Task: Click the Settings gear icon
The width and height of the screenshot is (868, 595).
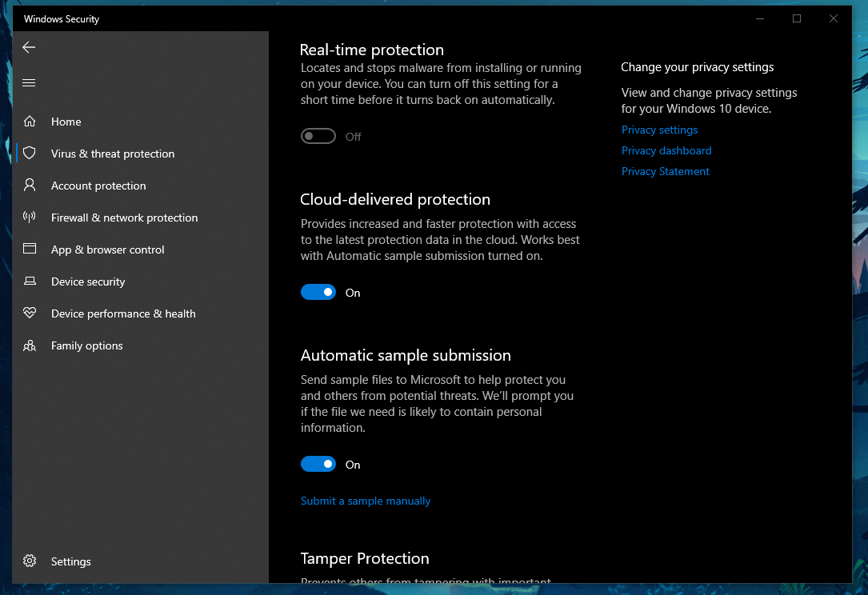Action: (30, 561)
